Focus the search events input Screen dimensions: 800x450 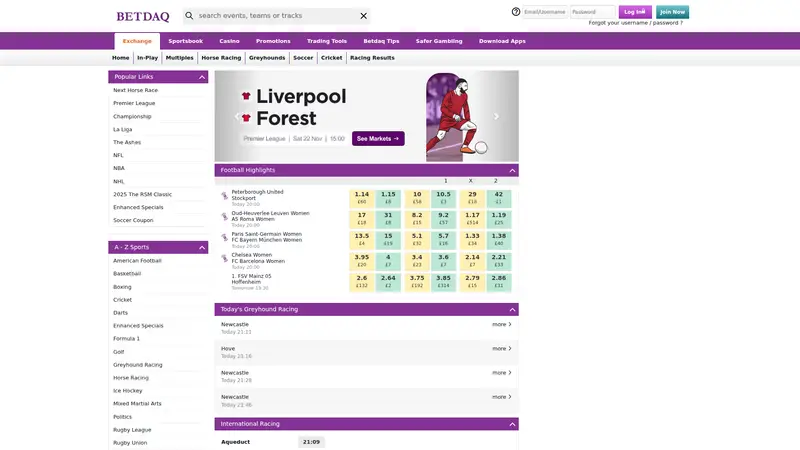276,16
